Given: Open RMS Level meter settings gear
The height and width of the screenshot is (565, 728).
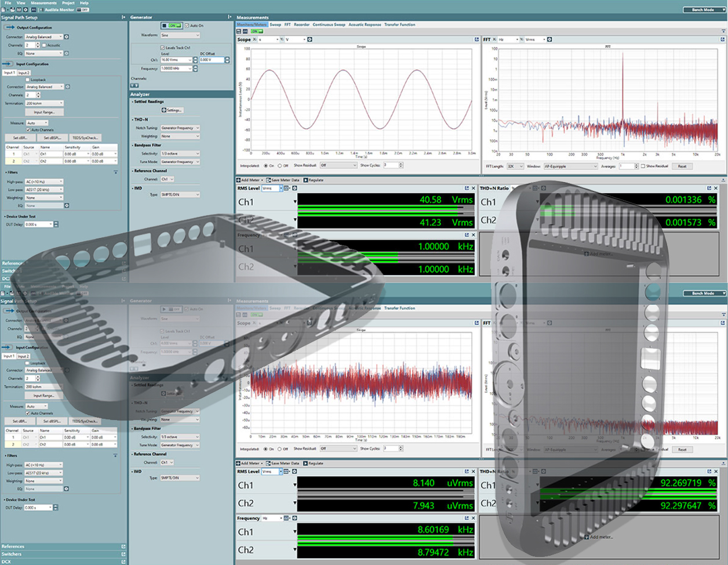Looking at the screenshot, I should coord(294,188).
